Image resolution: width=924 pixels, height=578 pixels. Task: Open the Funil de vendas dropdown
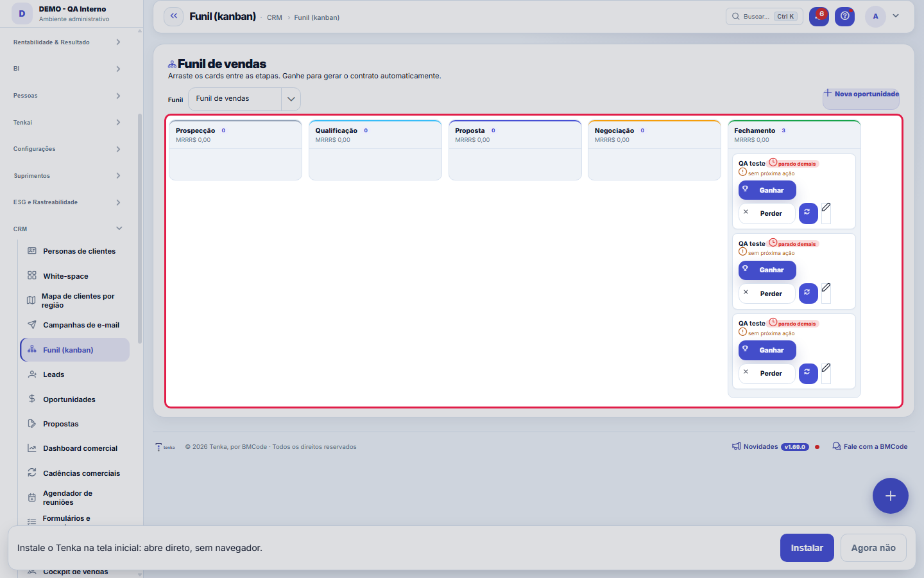244,99
